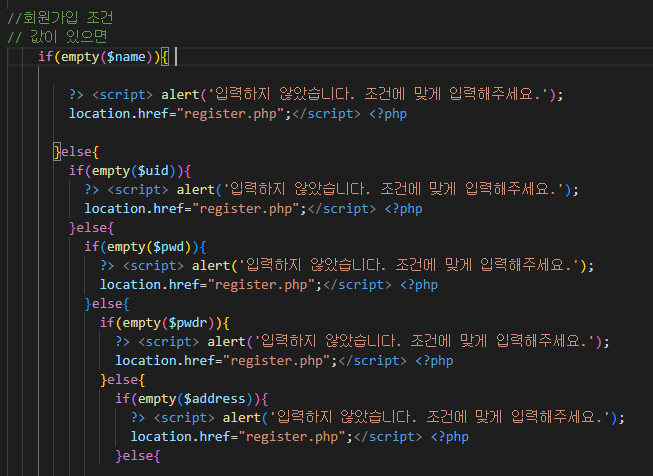This screenshot has height=476, width=653.
Task: Click the comment '//회원가입 조건'
Action: (x=60, y=18)
